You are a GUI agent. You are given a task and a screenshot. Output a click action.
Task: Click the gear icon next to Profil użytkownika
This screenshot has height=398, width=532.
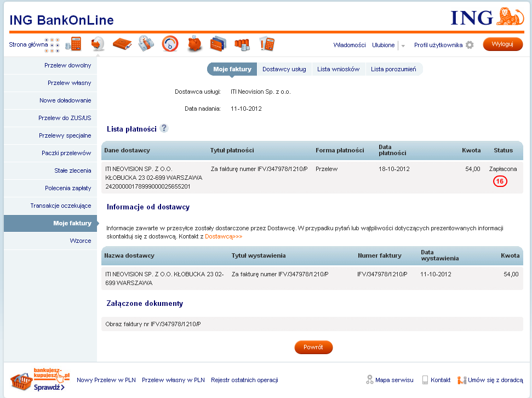coord(470,45)
